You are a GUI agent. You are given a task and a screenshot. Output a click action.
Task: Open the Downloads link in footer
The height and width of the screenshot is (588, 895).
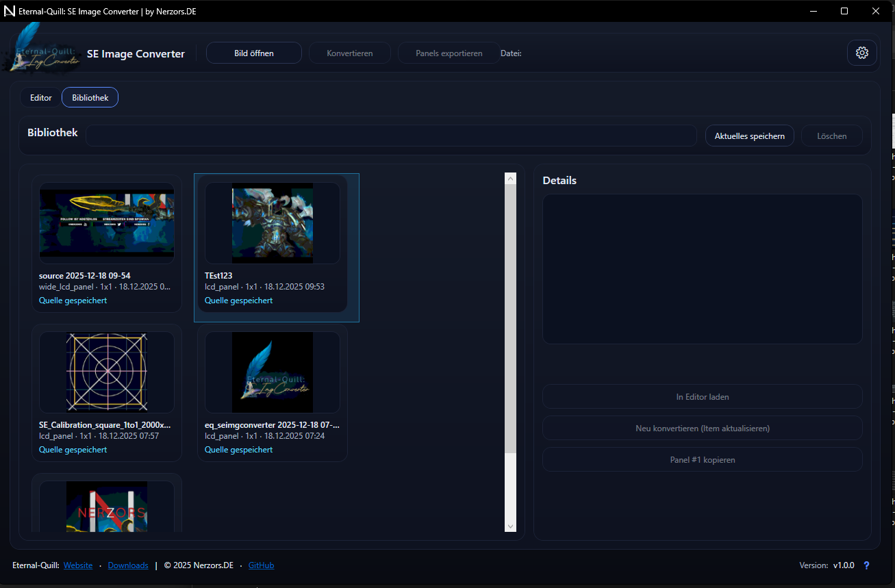click(x=128, y=565)
